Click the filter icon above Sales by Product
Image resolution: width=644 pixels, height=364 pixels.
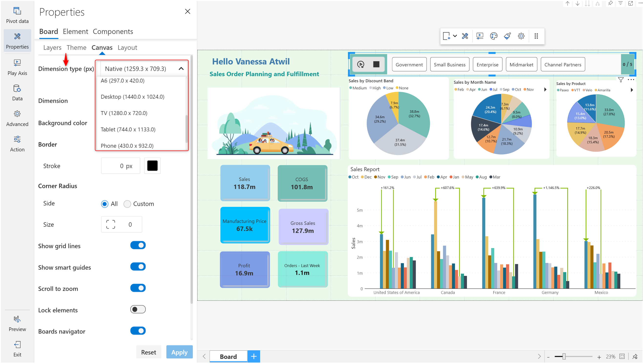[x=621, y=80]
